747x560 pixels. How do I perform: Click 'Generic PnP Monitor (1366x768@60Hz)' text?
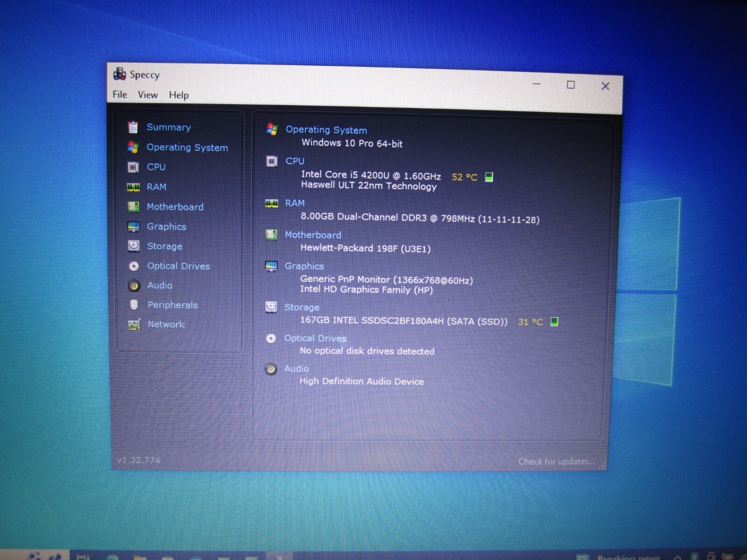387,280
